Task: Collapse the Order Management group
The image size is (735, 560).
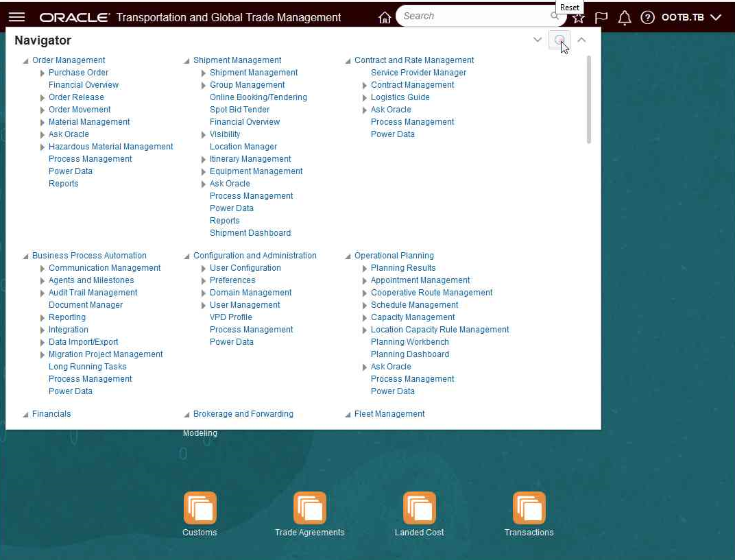Action: [26, 61]
